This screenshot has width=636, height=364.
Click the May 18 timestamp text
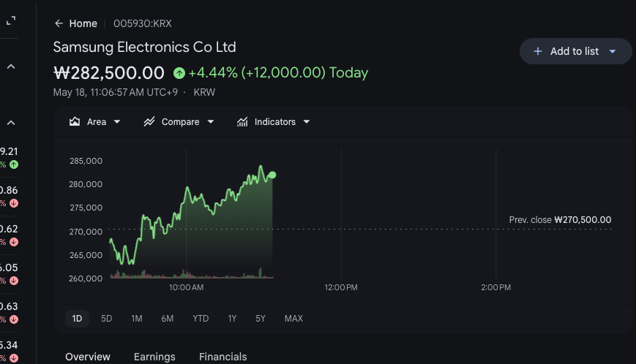click(115, 92)
